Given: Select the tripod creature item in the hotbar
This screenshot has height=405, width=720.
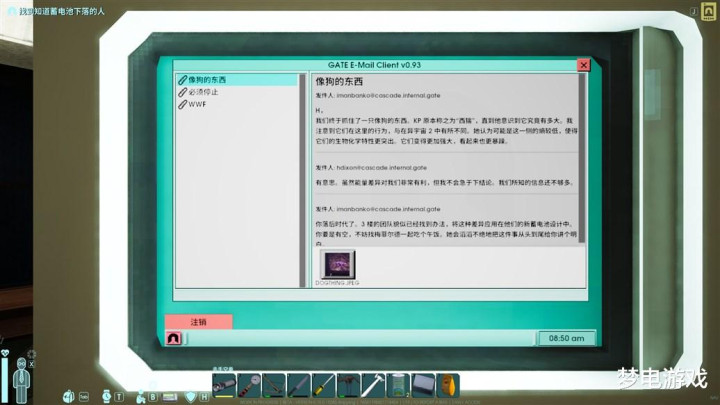Looking at the screenshot, I should click(348, 385).
